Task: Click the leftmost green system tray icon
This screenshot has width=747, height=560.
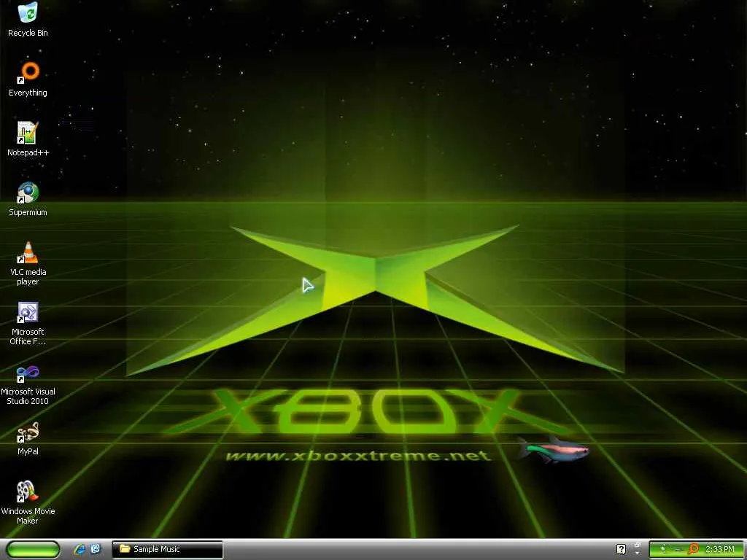Action: point(662,549)
